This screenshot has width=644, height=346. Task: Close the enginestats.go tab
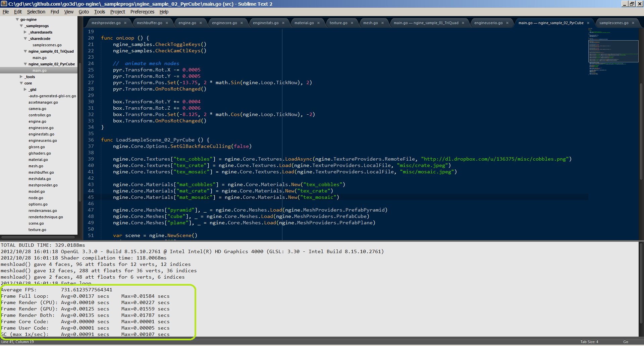coord(283,23)
